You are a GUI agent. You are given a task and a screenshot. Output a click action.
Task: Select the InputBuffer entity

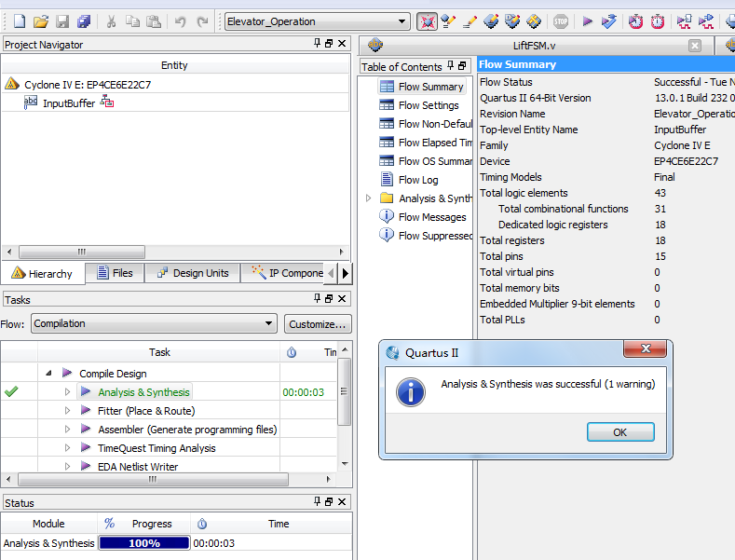point(69,103)
